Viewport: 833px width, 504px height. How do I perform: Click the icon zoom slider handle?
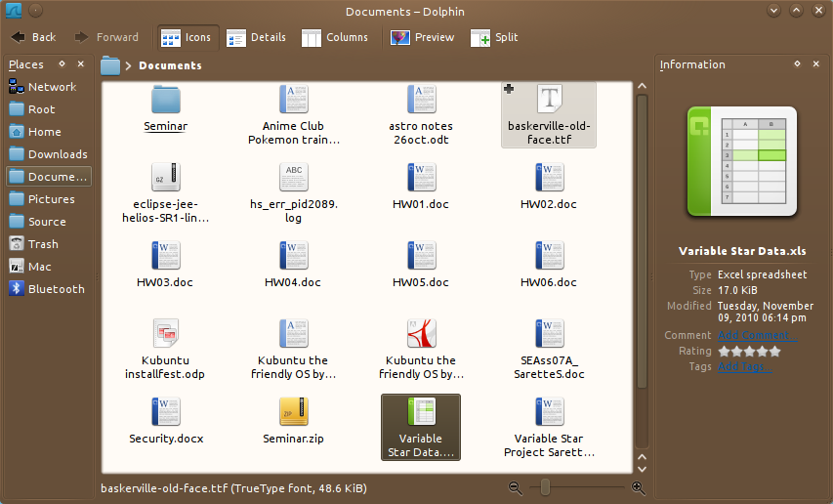(545, 487)
